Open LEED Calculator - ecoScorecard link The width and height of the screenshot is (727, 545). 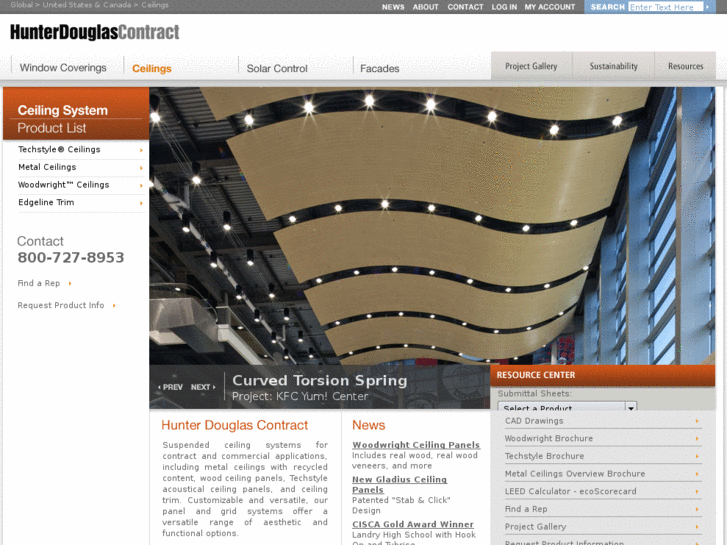[571, 492]
